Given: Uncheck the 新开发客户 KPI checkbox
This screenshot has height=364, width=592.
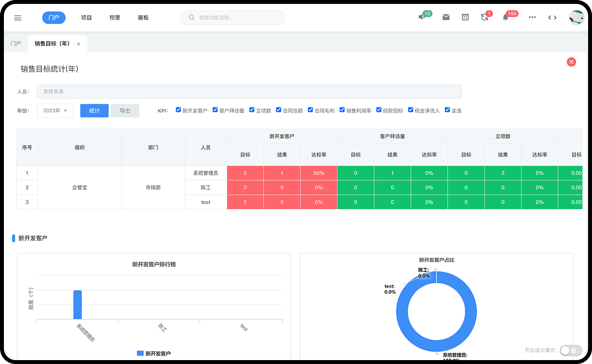Looking at the screenshot, I should point(179,110).
